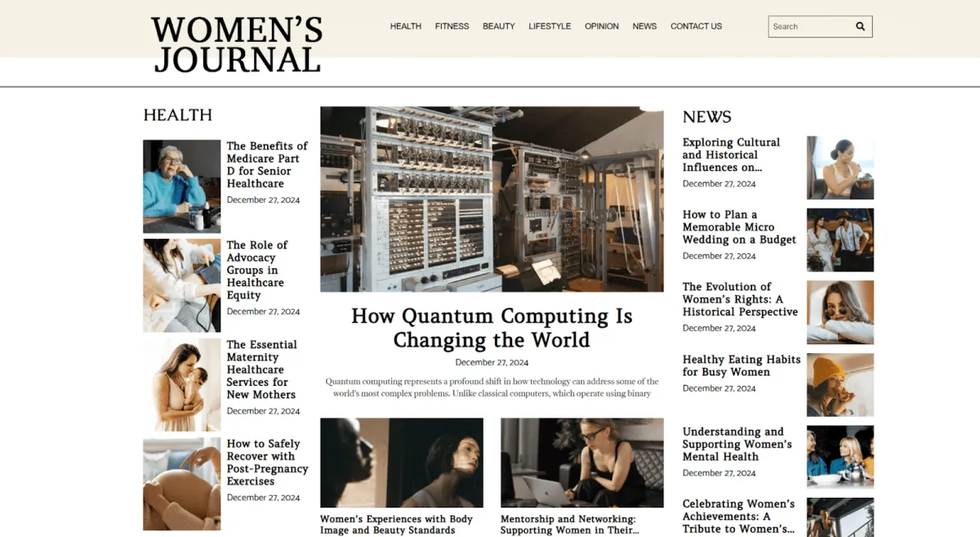The width and height of the screenshot is (980, 537).
Task: Click the search magnifier icon
Action: [860, 26]
